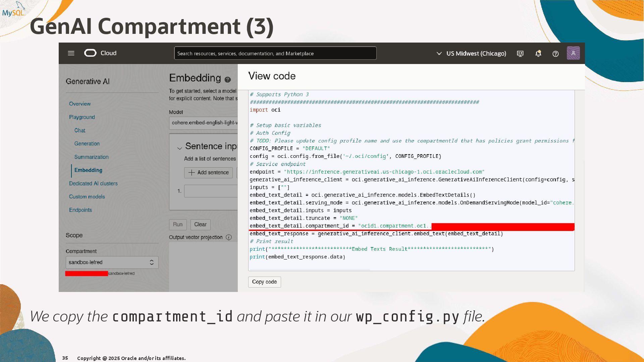This screenshot has height=362, width=644.
Task: Go to Chat in the Playground
Action: tap(80, 130)
